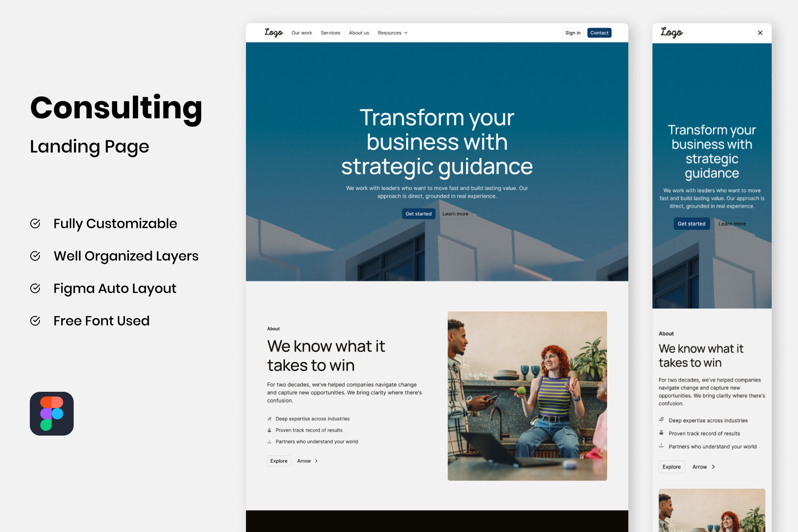Viewport: 798px width, 532px height.
Task: Click checkmark icon beside Fully Customizable
Action: (x=35, y=223)
